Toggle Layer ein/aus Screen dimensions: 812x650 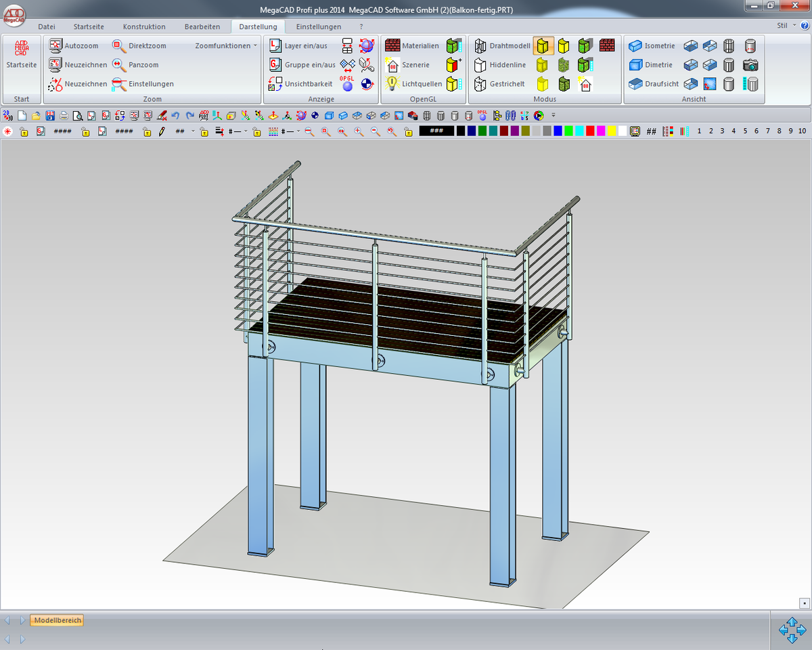point(275,46)
